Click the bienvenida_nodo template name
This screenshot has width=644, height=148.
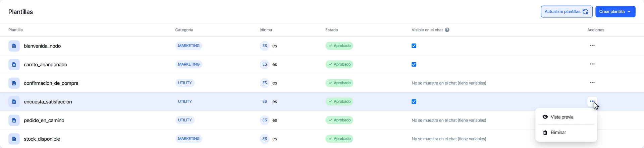[x=42, y=46]
